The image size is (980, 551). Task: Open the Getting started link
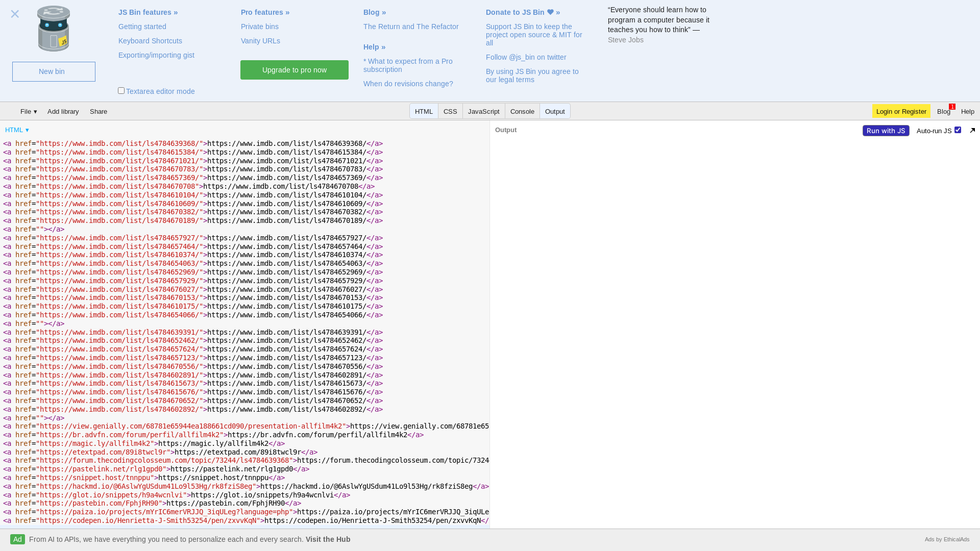point(142,27)
